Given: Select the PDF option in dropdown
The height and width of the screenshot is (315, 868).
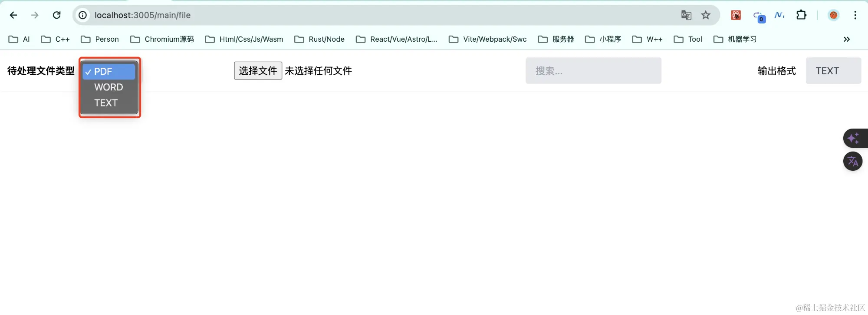Looking at the screenshot, I should 108,72.
